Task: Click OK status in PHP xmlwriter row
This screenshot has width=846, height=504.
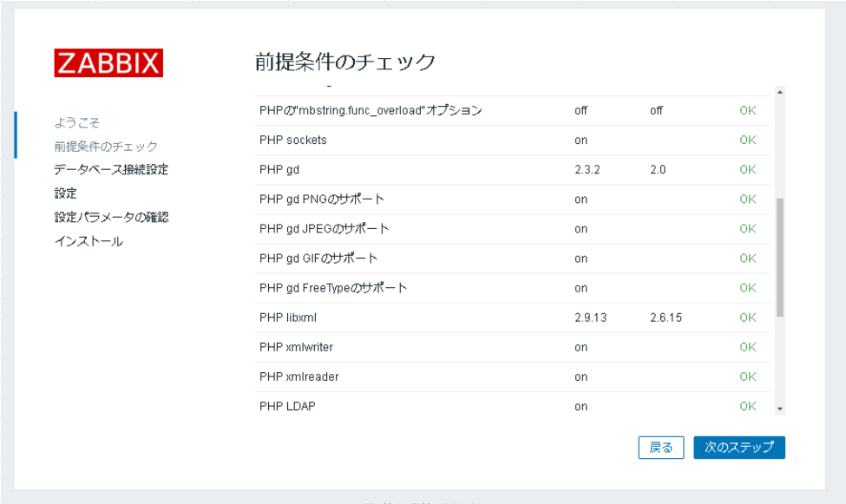Action: point(748,348)
